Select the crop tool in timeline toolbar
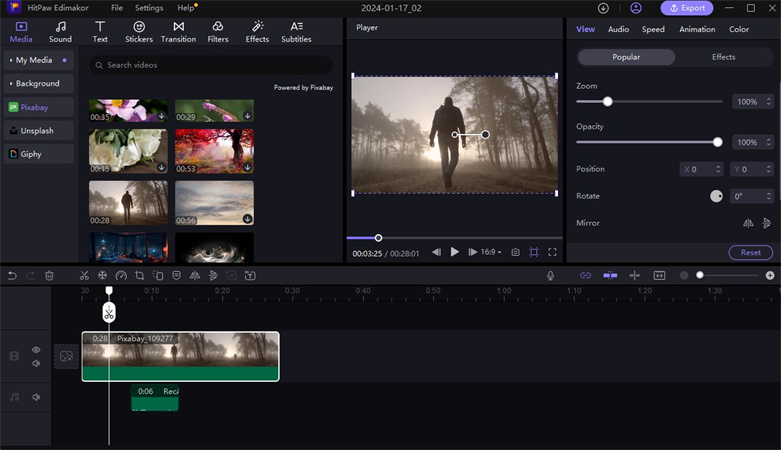The height and width of the screenshot is (450, 781). (x=140, y=275)
